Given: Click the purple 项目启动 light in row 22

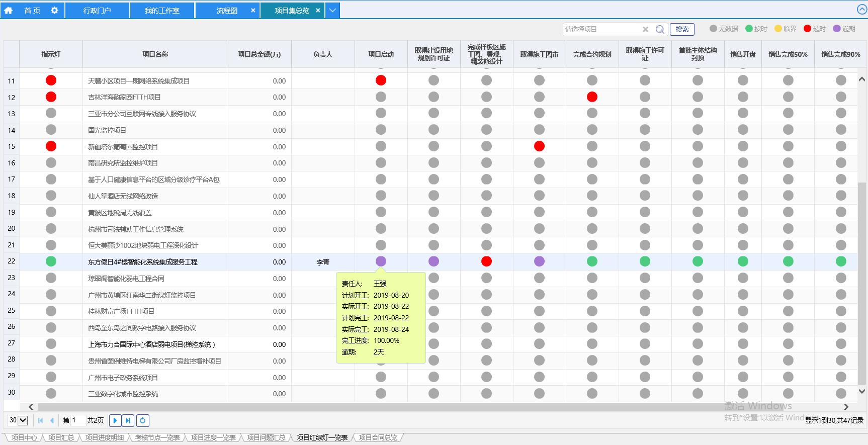Looking at the screenshot, I should (381, 261).
